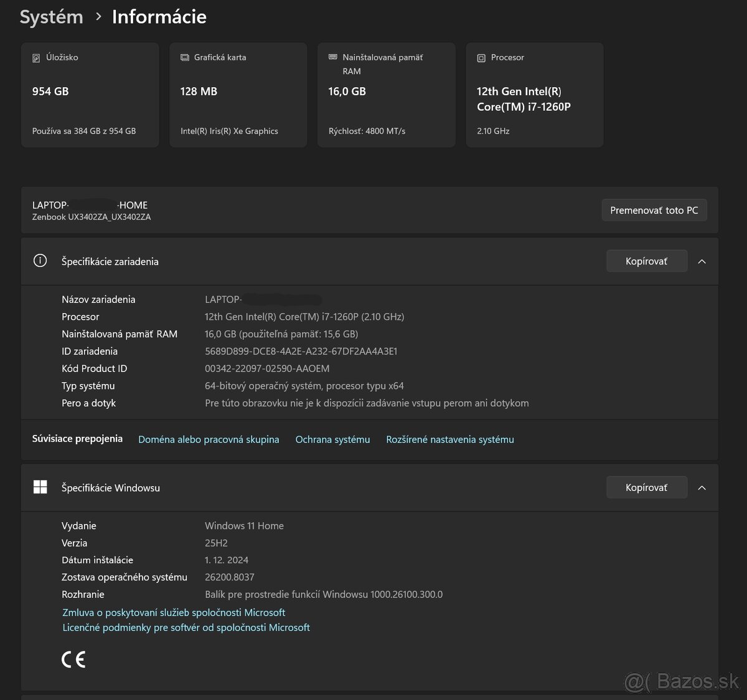Copy device specifications with Kopírovať
The width and height of the screenshot is (747, 700).
[646, 261]
